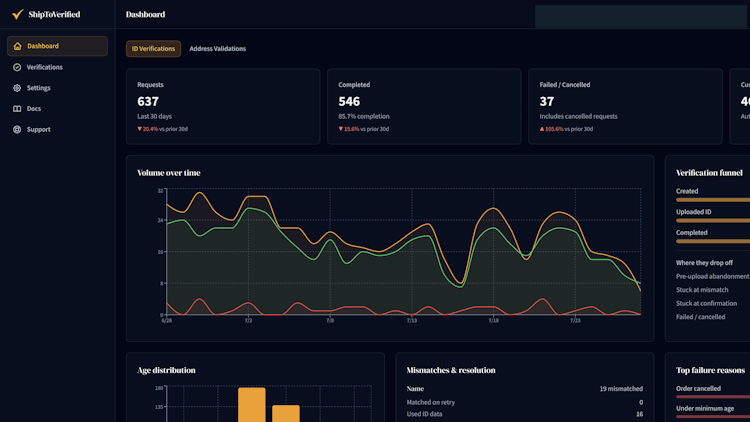Click the Order cancelled failure reason bar
The height and width of the screenshot is (422, 750).
click(x=713, y=397)
